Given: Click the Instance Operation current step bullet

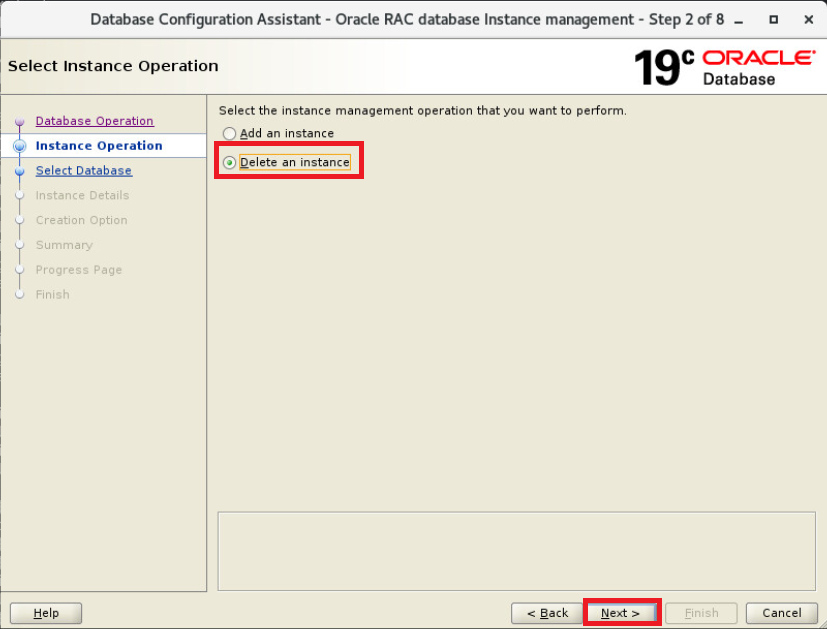Looking at the screenshot, I should pos(20,146).
